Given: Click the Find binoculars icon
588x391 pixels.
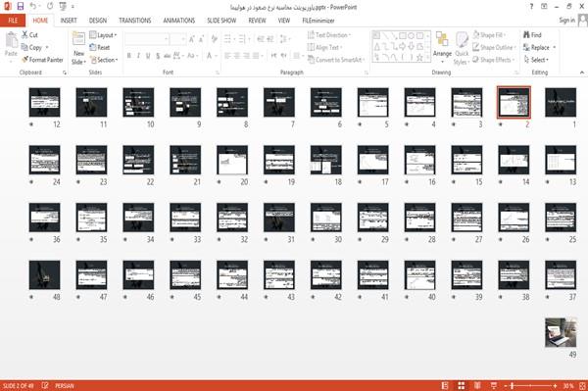Looking at the screenshot, I should [x=527, y=35].
